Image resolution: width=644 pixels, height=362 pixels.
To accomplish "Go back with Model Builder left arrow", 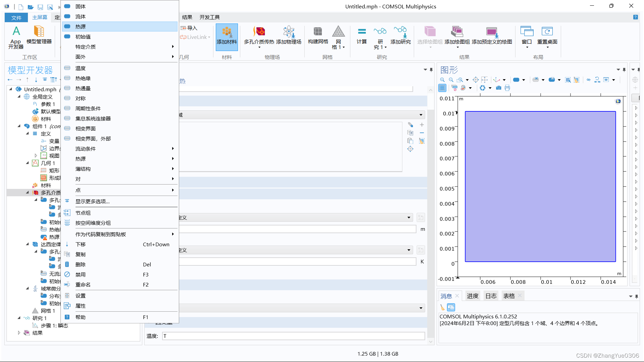I will point(10,80).
